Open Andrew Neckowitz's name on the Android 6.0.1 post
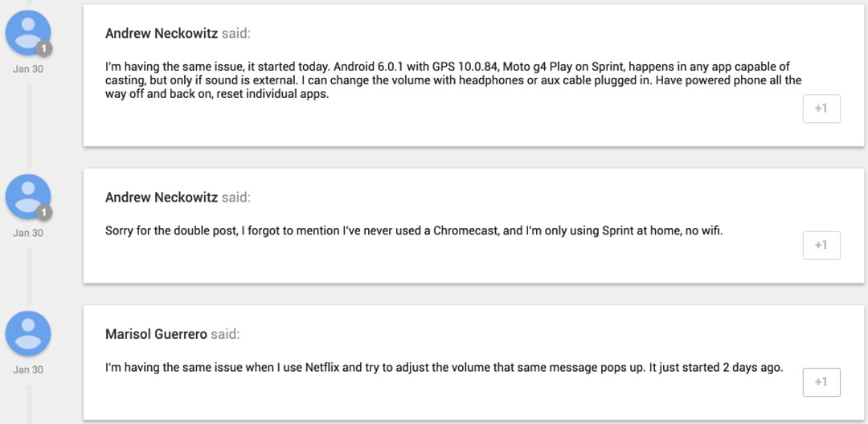868x424 pixels. pos(162,34)
